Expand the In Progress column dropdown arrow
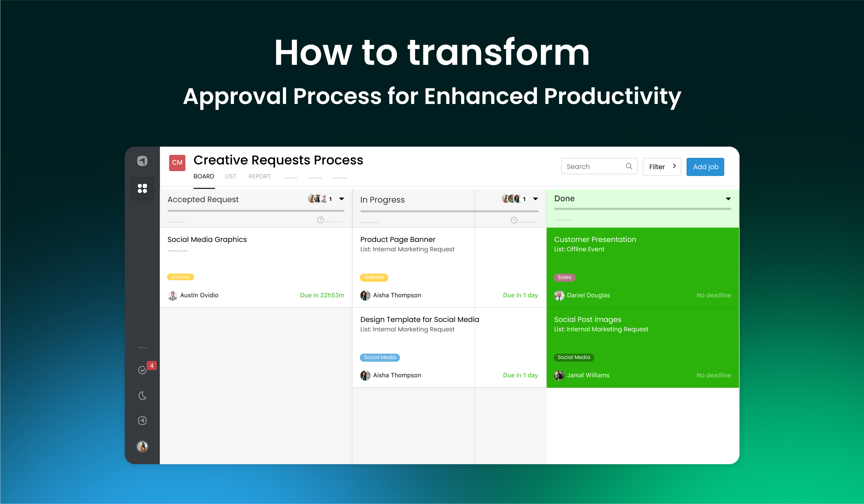This screenshot has height=504, width=864. (536, 199)
